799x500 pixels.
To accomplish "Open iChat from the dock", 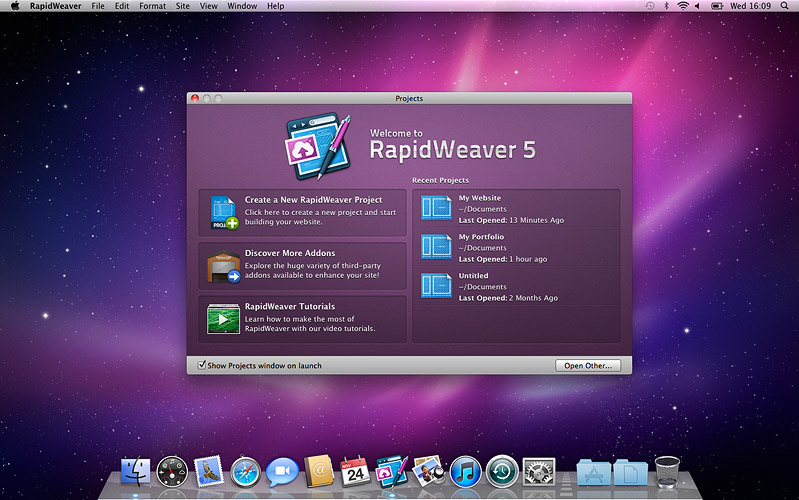I will 282,471.
